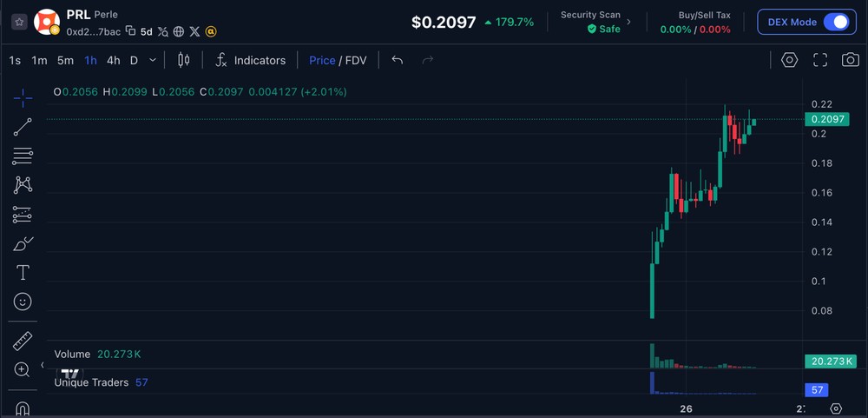868x418 pixels.
Task: Switch timeframe to 1s
Action: coord(15,61)
